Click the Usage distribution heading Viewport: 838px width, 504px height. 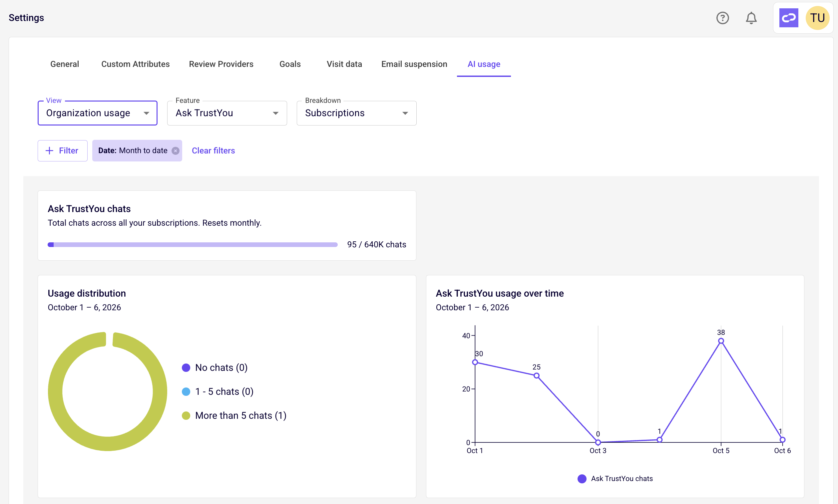coord(87,293)
